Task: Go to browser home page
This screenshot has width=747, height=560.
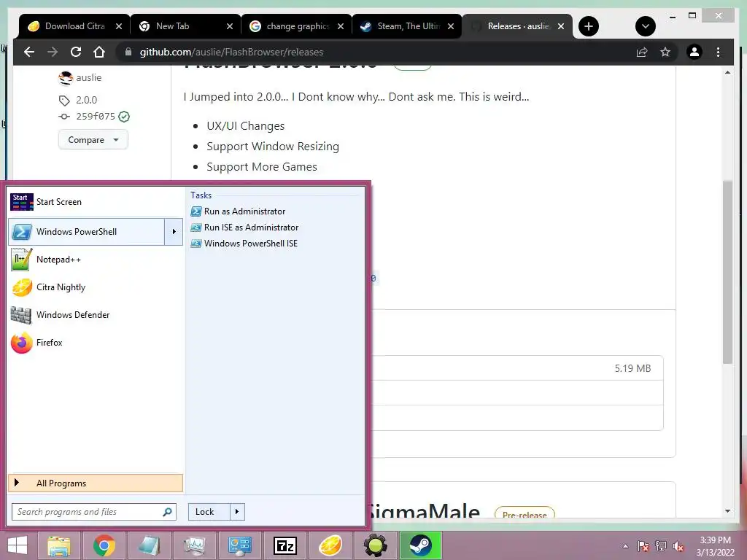Action: (x=99, y=52)
